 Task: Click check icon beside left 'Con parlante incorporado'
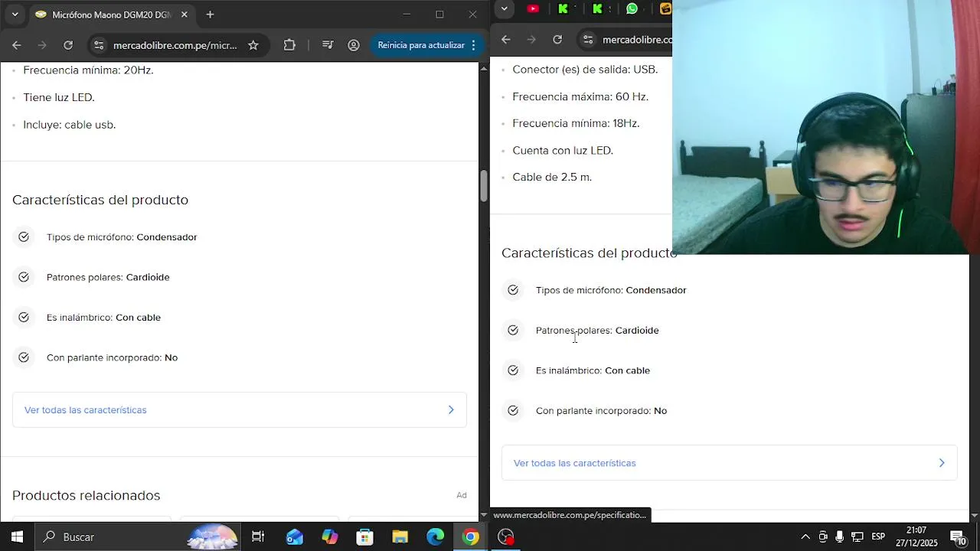(x=24, y=357)
